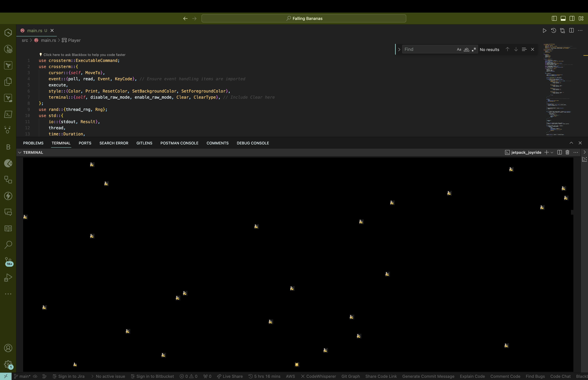This screenshot has height=380, width=588.
Task: Enable Use Regular Expression in Find
Action: tap(474, 49)
